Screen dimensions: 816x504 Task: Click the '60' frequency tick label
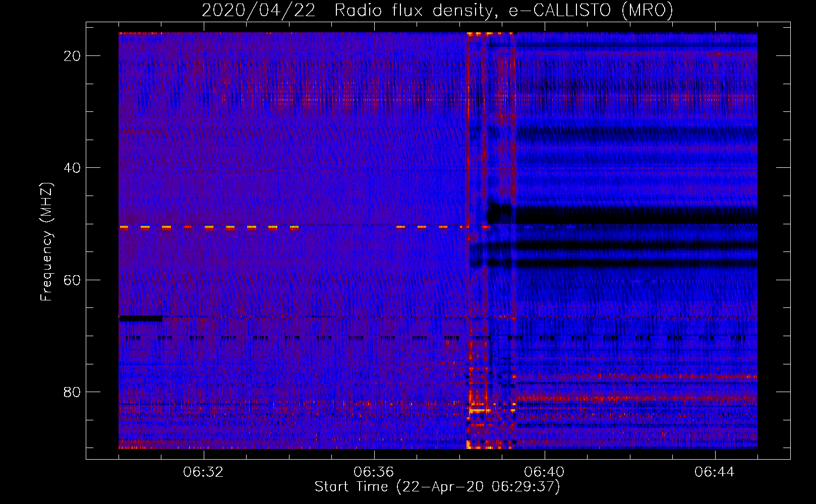coord(72,280)
